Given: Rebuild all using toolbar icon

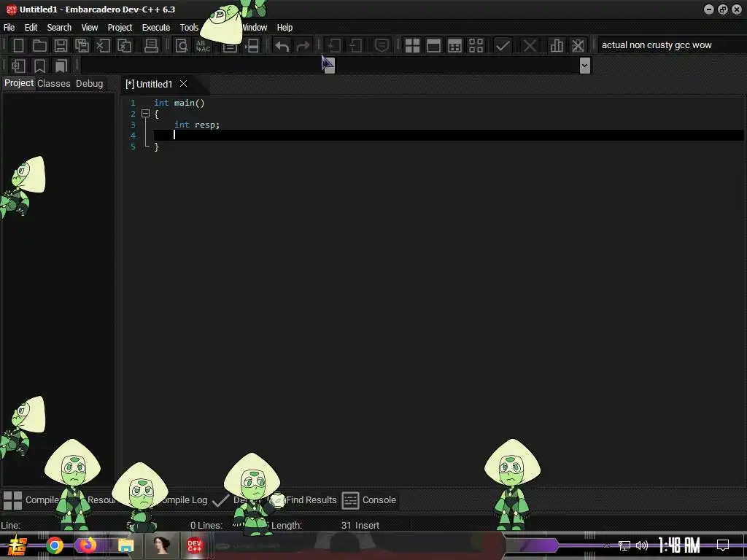Looking at the screenshot, I should click(476, 46).
